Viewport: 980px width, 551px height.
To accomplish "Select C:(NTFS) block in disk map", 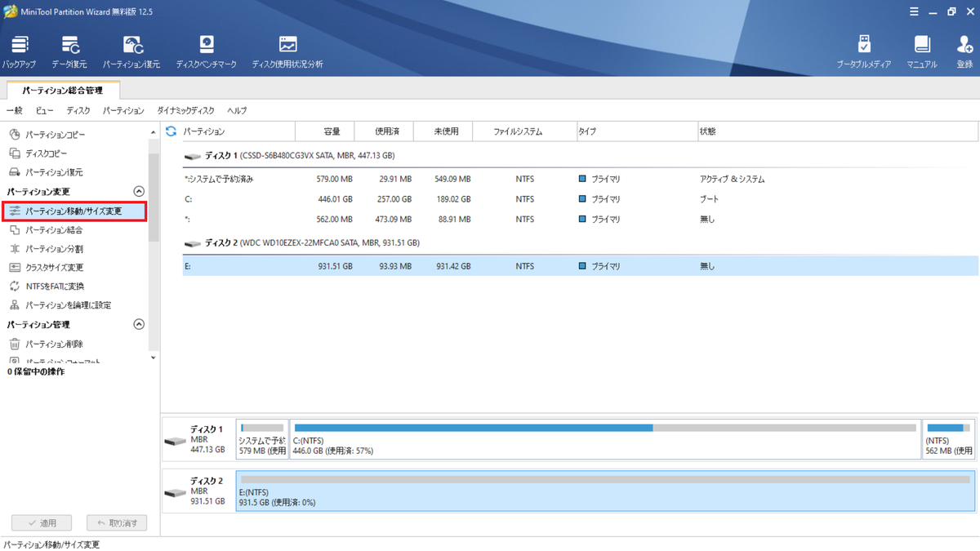I will click(605, 439).
